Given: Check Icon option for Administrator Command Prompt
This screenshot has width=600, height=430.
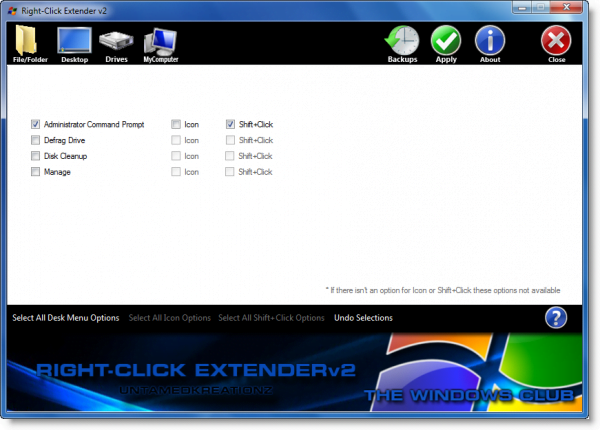Looking at the screenshot, I should tap(176, 124).
